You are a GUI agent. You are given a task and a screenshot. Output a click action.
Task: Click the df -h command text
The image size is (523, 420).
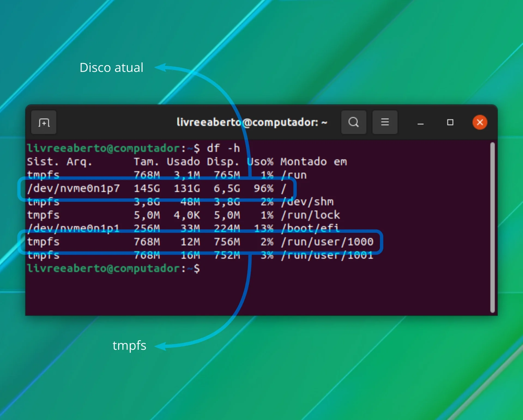[223, 148]
